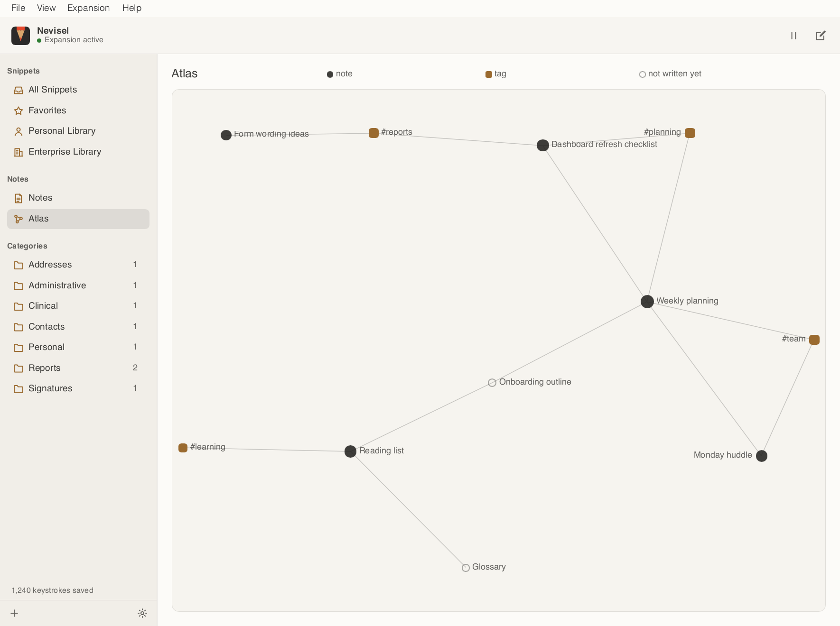Click the plus add button
Viewport: 840px width, 626px height.
[14, 613]
